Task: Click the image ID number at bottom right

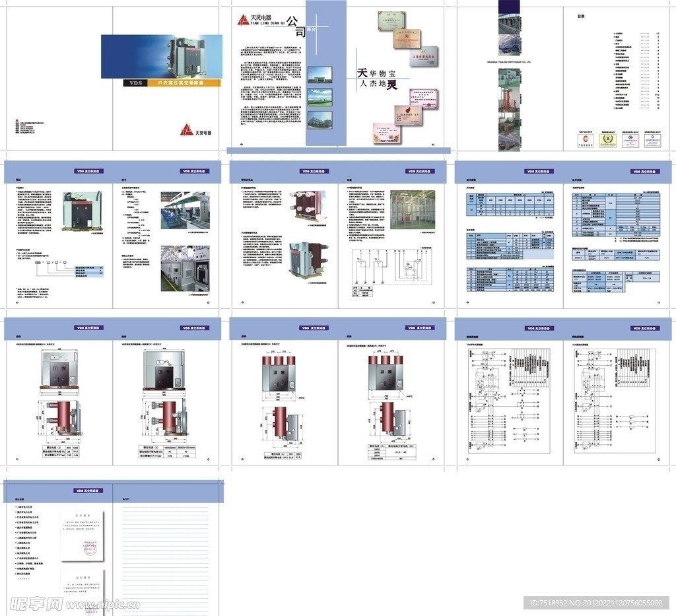Action: point(600,603)
